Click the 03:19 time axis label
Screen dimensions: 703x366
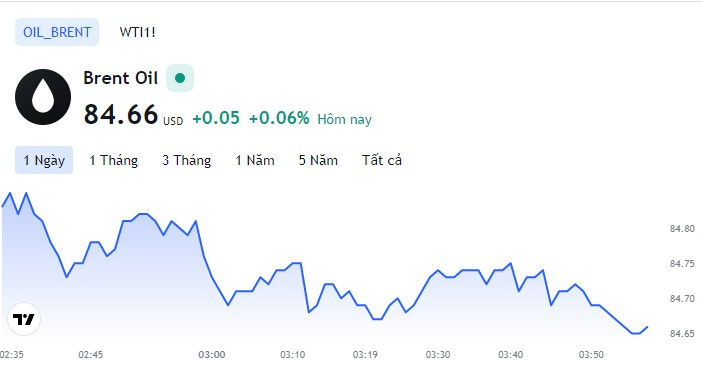point(365,355)
